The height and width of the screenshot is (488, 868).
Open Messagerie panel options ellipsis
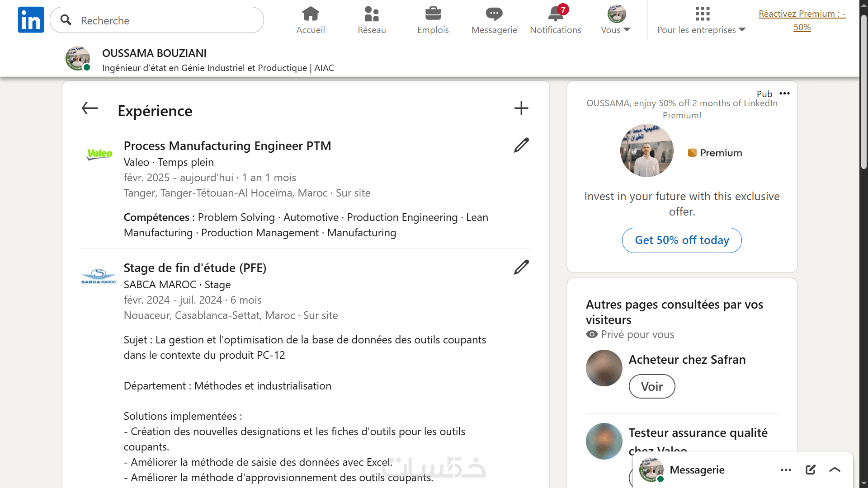click(786, 470)
